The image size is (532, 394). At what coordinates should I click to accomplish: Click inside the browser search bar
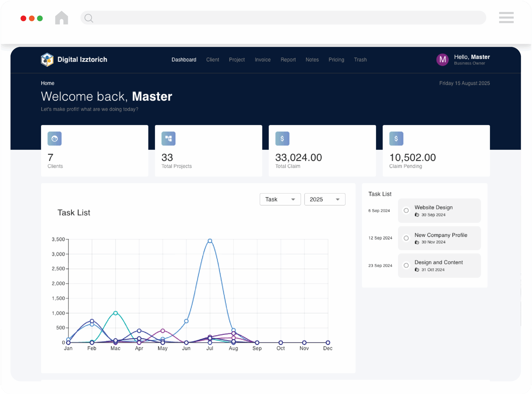point(286,18)
